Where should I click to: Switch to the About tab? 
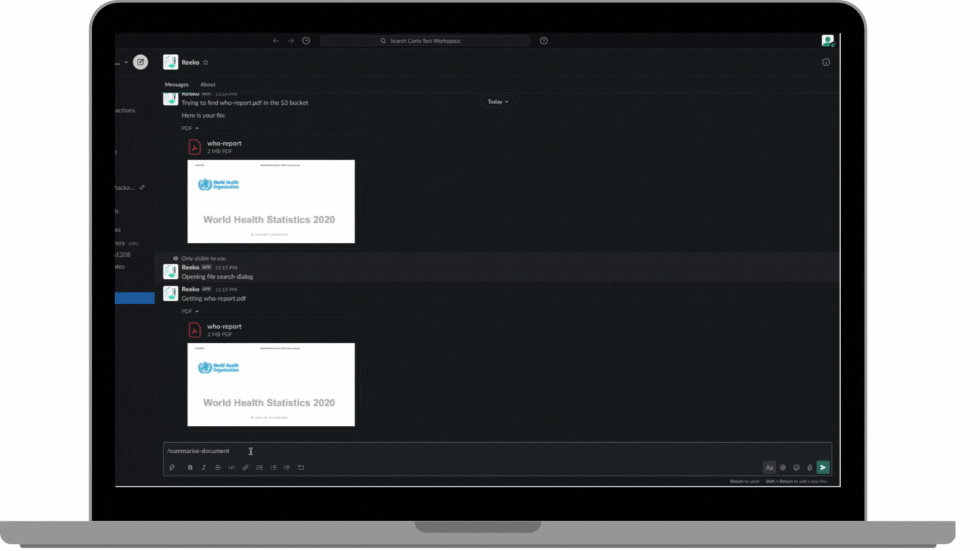[x=208, y=85]
